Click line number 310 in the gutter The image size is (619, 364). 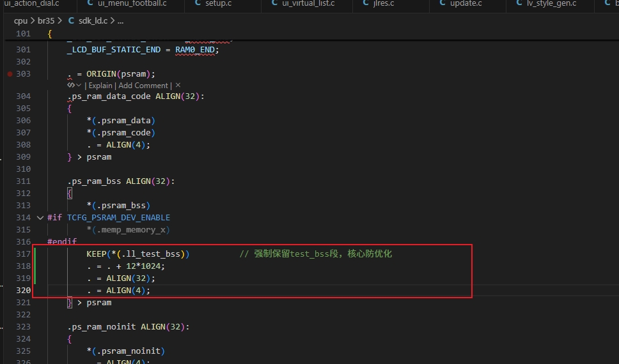[x=23, y=169]
